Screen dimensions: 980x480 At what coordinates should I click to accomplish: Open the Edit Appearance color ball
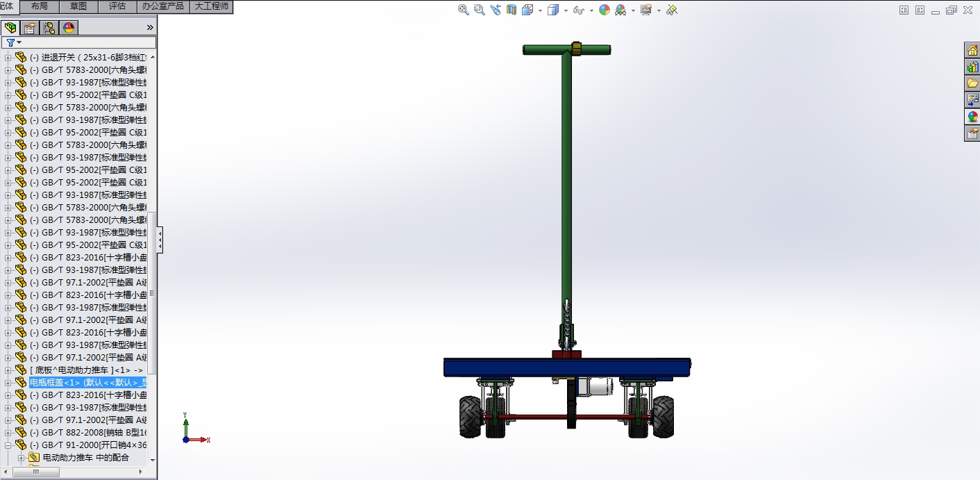(x=605, y=10)
